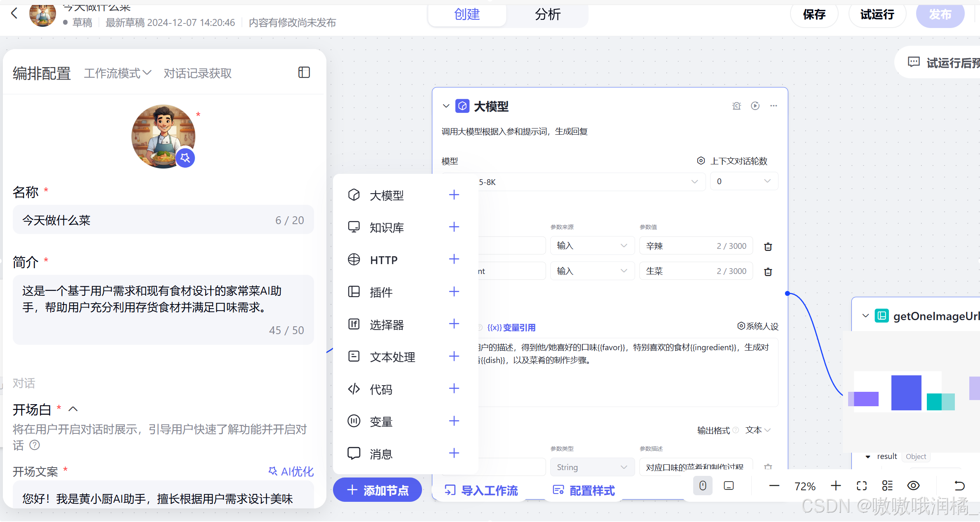
Task: Click the undo arrow icon
Action: 959,486
